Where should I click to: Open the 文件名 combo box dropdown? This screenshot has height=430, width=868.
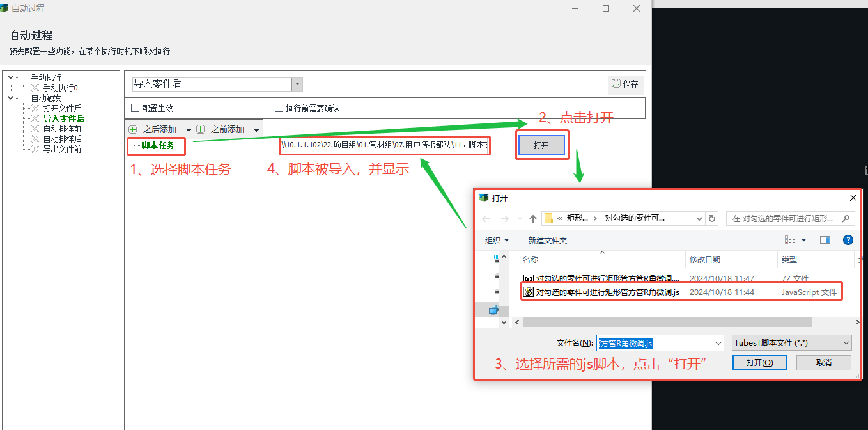[718, 343]
